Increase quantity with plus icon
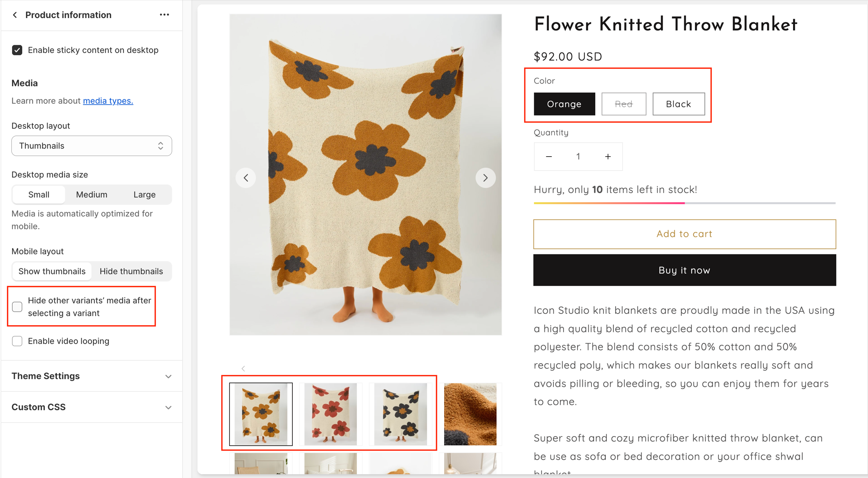 608,157
